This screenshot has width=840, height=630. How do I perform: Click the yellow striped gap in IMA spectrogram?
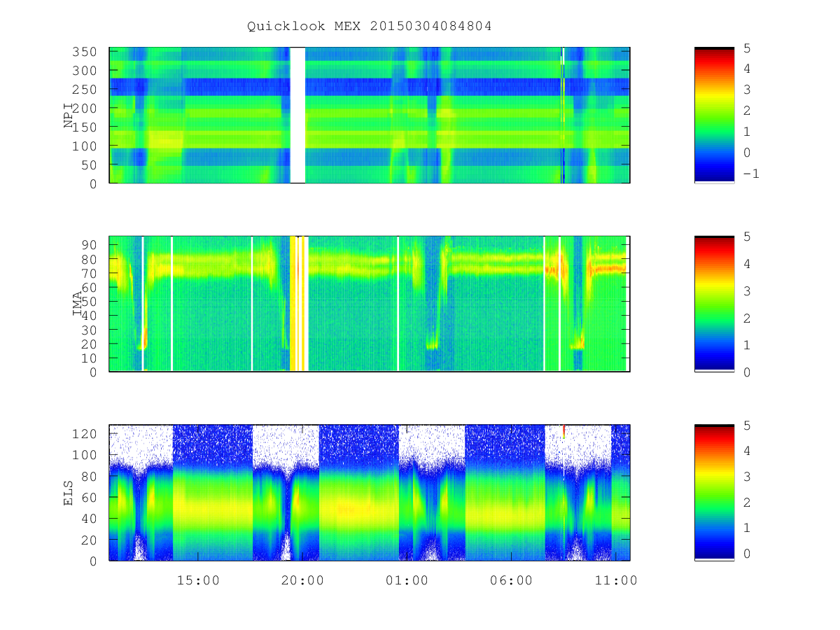(299, 304)
